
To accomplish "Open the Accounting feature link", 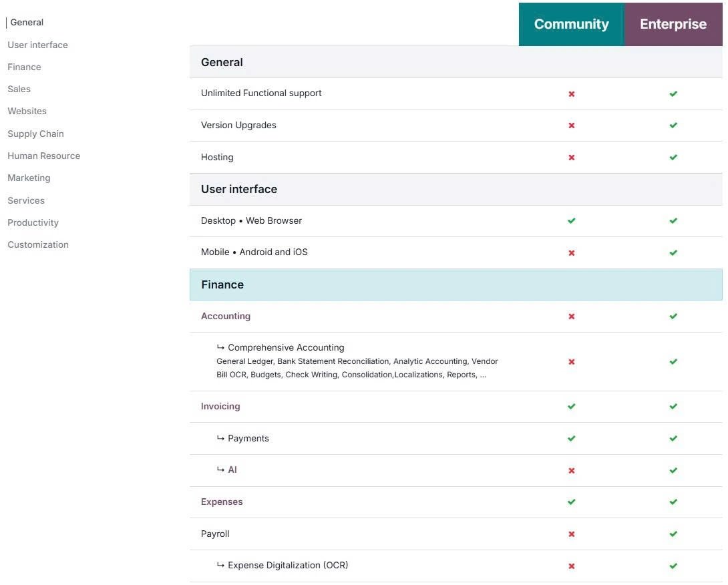I will pyautogui.click(x=225, y=316).
